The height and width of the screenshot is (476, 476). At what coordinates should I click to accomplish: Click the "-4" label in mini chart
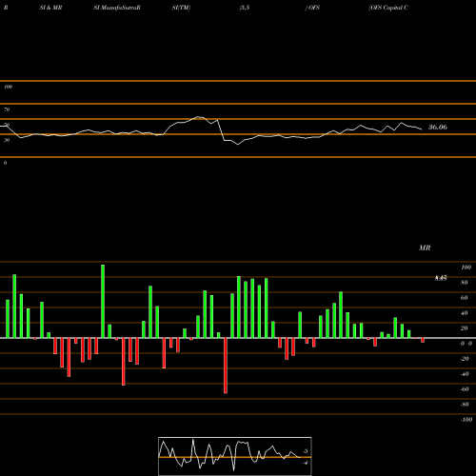[x=306, y=463]
